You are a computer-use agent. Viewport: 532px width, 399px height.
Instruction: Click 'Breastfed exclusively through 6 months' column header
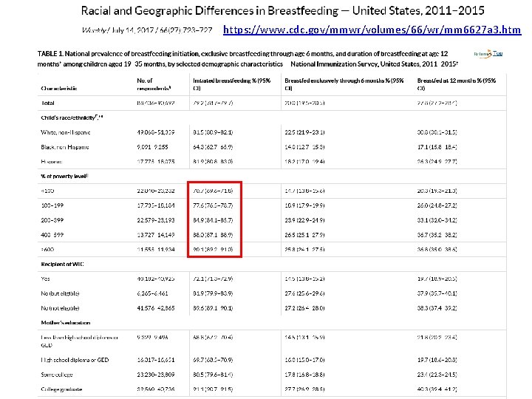(344, 84)
